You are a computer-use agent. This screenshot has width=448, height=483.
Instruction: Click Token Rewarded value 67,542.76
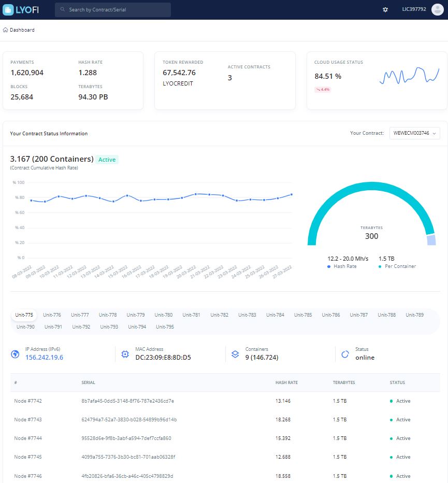click(x=179, y=73)
